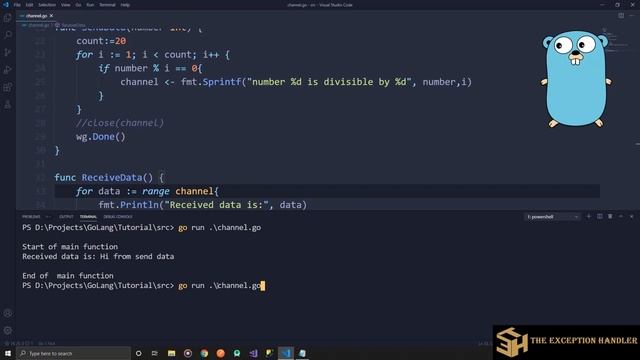Click the 'fmt.Sprintf' call in code
Image resolution: width=640 pixels, height=360 pixels.
(x=211, y=82)
